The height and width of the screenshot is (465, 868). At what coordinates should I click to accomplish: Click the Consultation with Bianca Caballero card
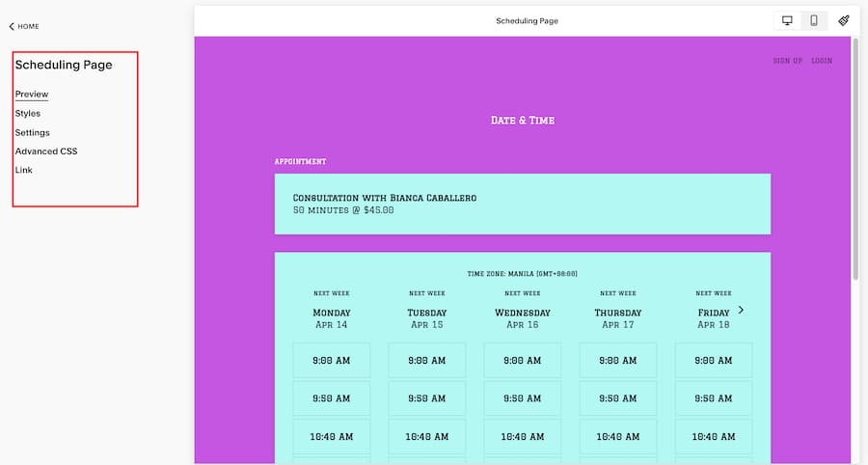tap(522, 204)
